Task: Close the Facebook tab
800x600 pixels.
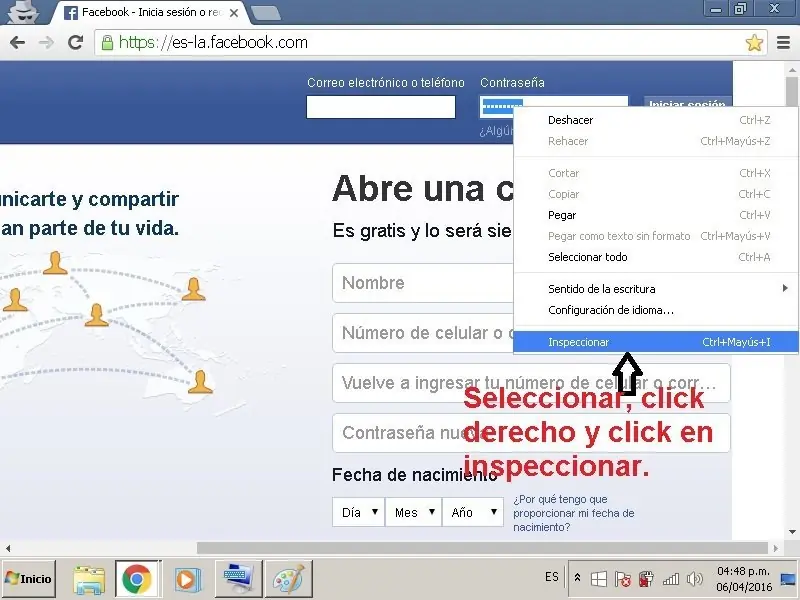Action: tap(234, 13)
